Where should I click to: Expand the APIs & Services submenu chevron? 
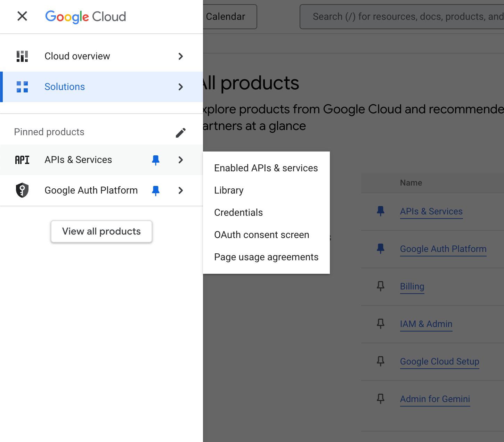[x=181, y=160]
